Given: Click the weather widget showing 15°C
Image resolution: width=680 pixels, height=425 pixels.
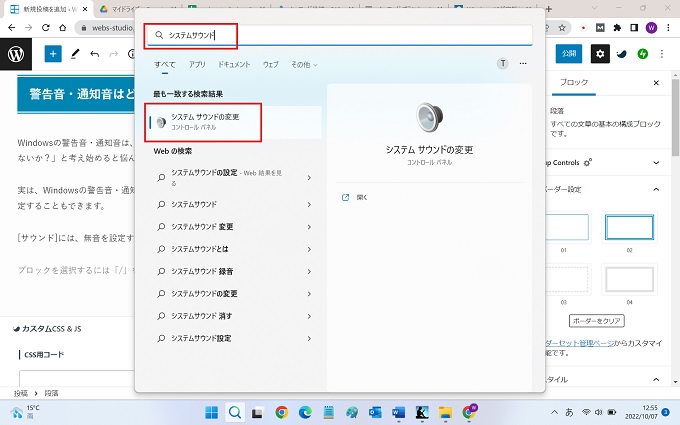Looking at the screenshot, I should pos(25,412).
